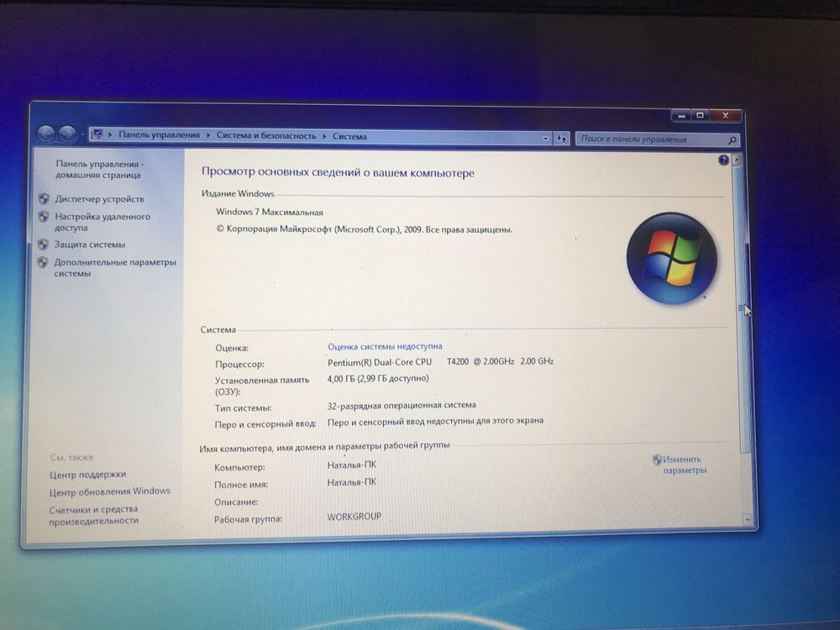This screenshot has height=630, width=840.
Task: Open 'Панель управления - домашняя страница' link
Action: click(99, 170)
